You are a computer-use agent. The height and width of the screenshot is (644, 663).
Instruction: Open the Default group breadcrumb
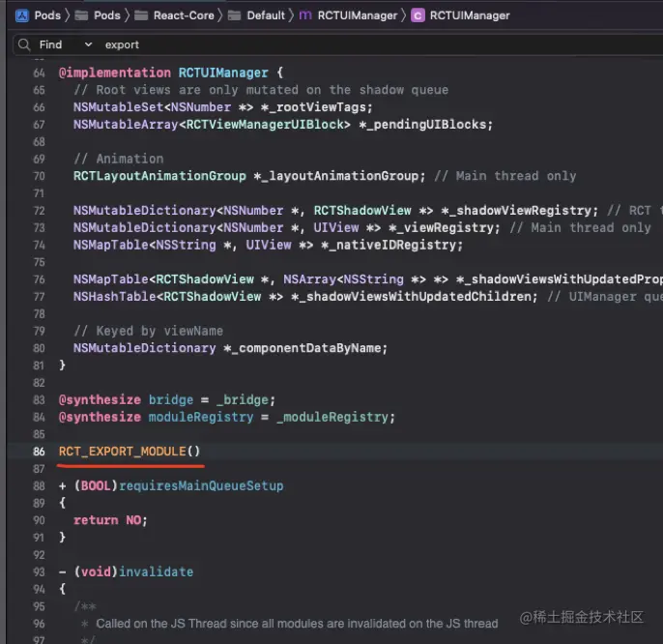pos(266,15)
